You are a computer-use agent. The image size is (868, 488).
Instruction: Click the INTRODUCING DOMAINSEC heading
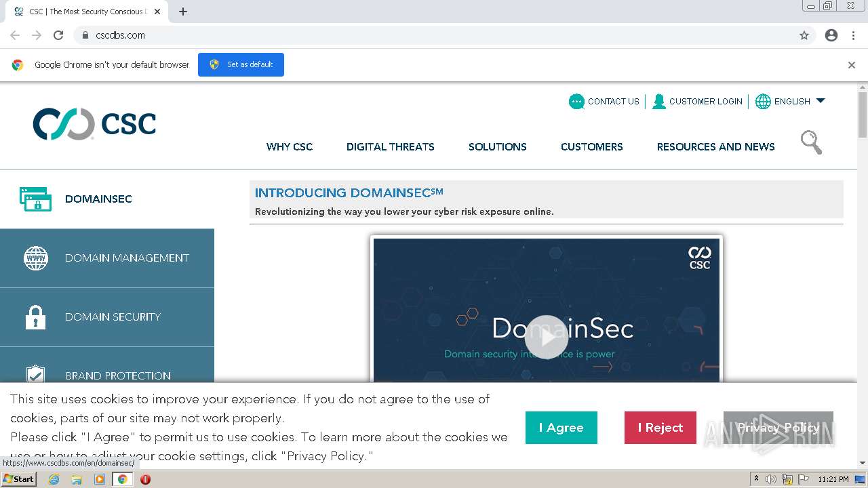point(349,192)
